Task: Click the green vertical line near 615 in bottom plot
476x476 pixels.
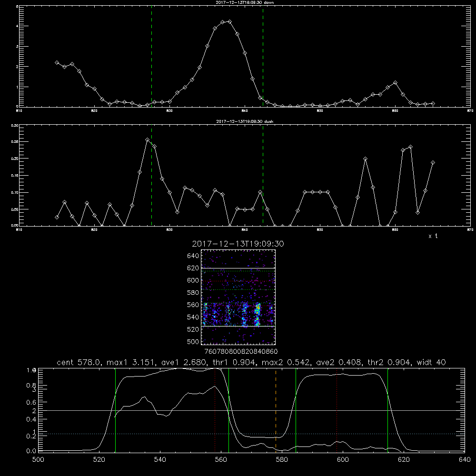Action: [387, 410]
